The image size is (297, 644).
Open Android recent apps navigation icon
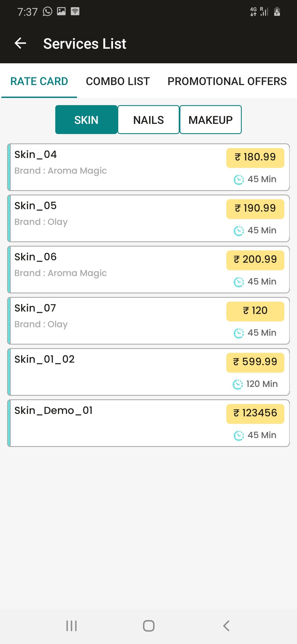tap(71, 626)
